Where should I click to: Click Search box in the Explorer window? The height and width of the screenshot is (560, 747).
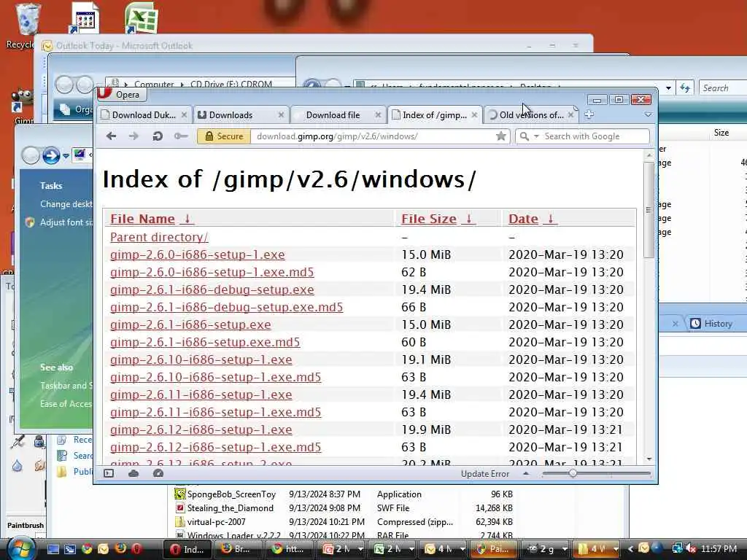[x=722, y=88]
